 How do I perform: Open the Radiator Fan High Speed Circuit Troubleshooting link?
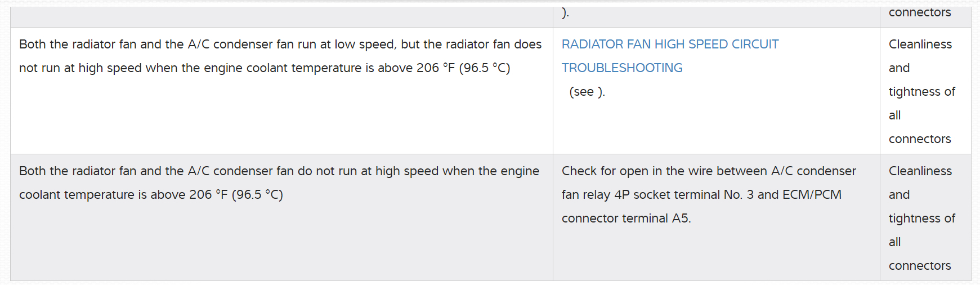pos(670,44)
